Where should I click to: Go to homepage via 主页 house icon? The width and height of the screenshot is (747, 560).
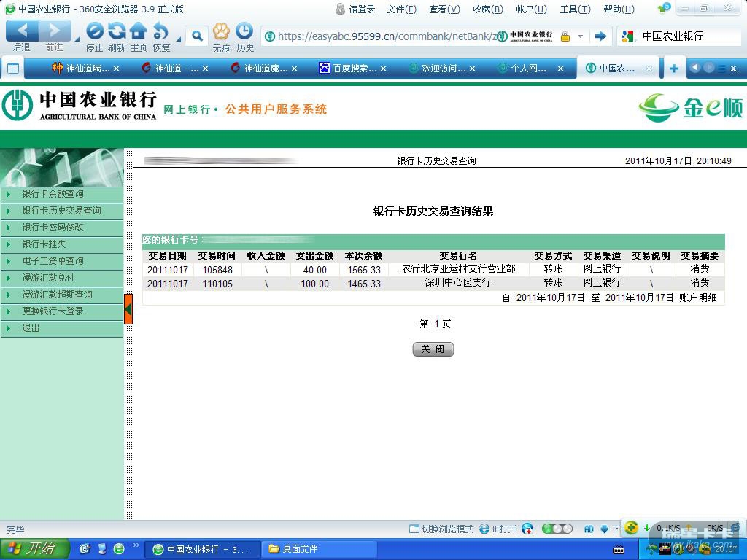point(139,31)
